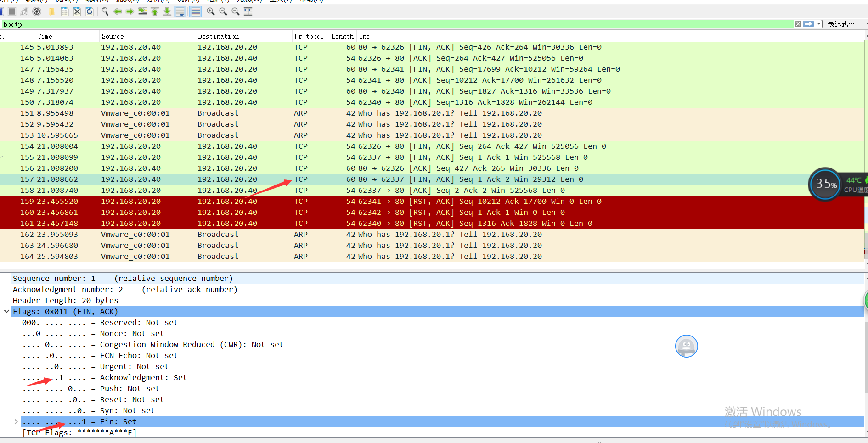This screenshot has height=443, width=868.
Task: Select RST packet 160 at 23.456861
Action: click(432, 212)
